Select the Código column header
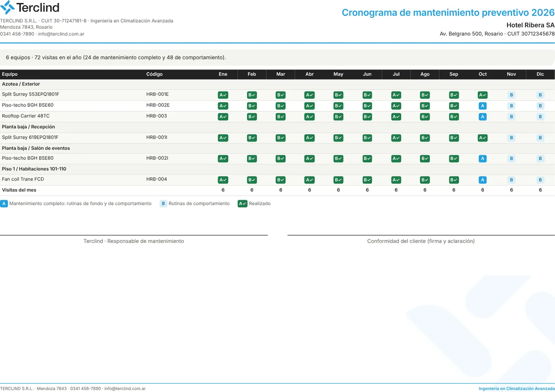 [154, 74]
